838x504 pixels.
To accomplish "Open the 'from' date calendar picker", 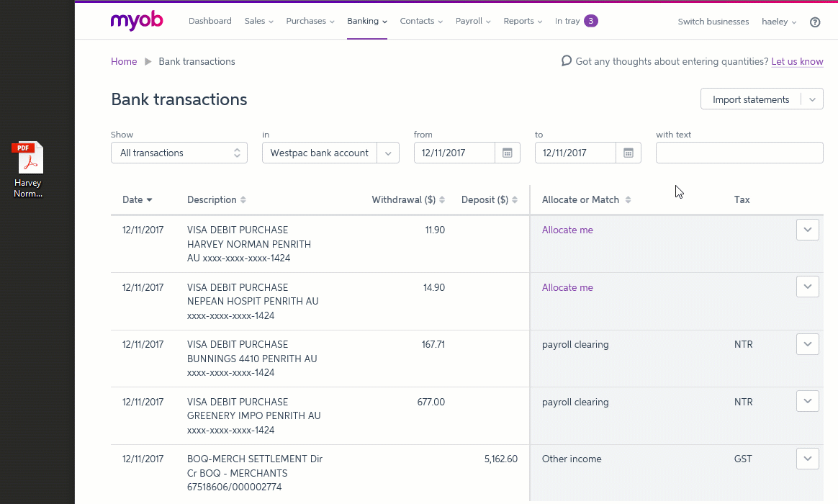I will point(507,153).
